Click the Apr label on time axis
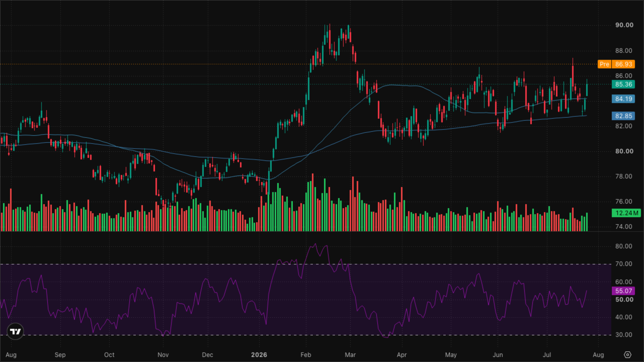 coord(402,355)
